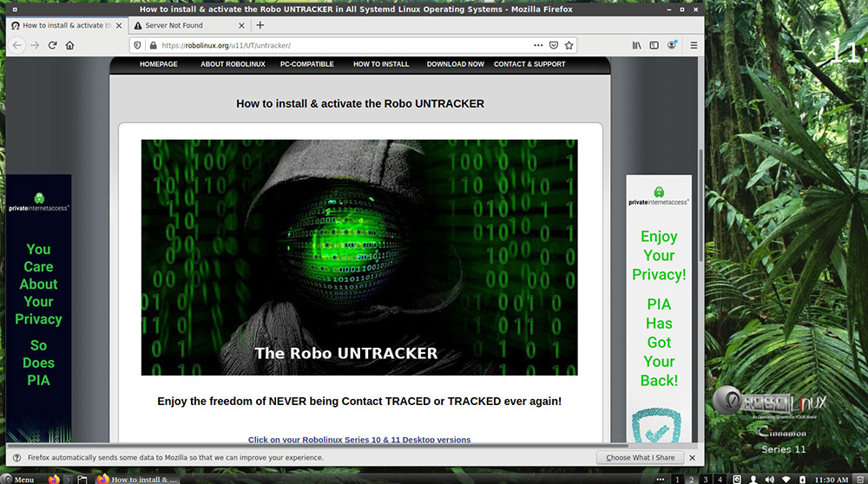Click the Firefox forward arrow
Viewport: 868px width, 484px height.
coord(35,45)
